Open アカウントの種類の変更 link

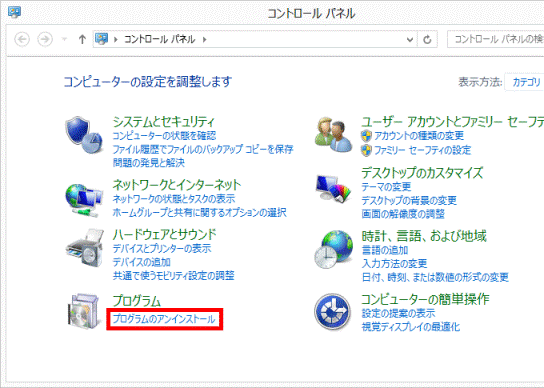pyautogui.click(x=419, y=136)
